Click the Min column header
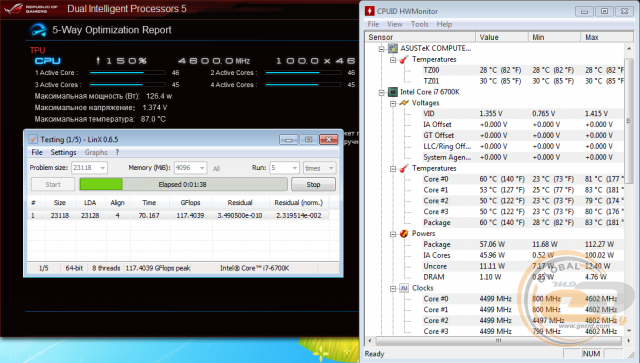Screen dimensions: 640x363 click(554, 37)
